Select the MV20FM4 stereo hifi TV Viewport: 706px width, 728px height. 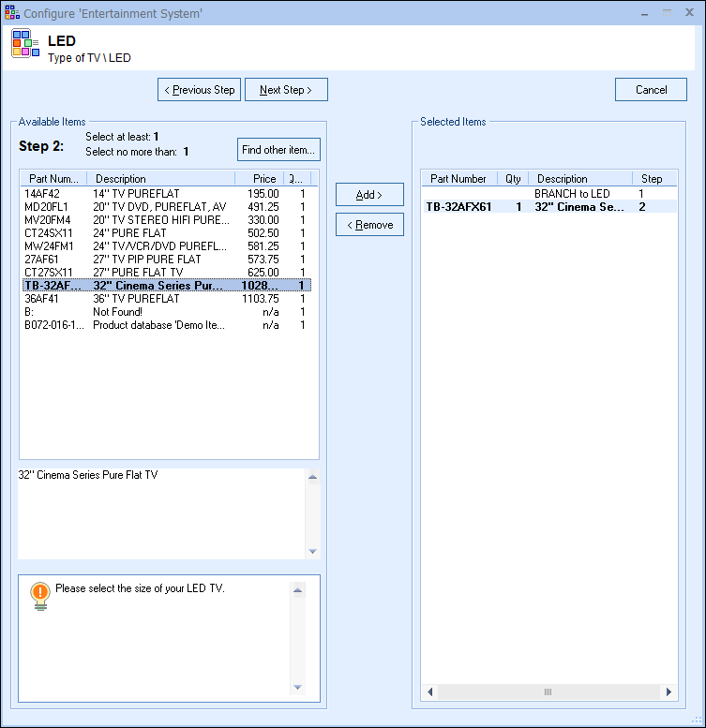click(x=166, y=219)
